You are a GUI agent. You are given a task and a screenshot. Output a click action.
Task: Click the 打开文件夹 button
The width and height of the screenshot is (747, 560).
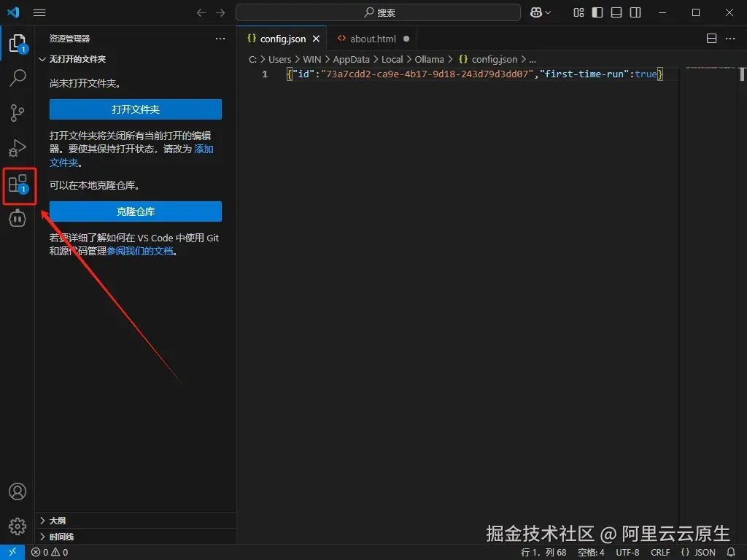(x=135, y=109)
